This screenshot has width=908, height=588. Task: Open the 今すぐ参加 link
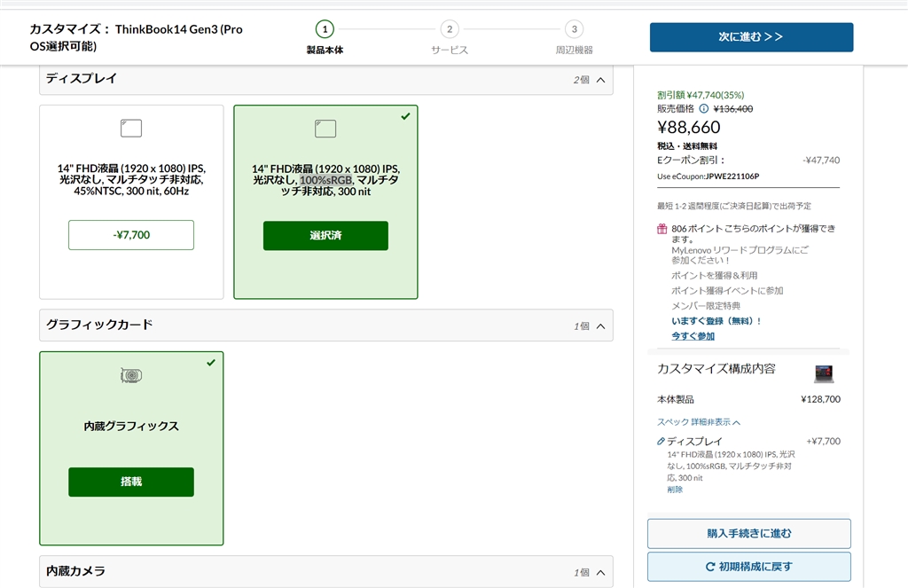pos(693,336)
